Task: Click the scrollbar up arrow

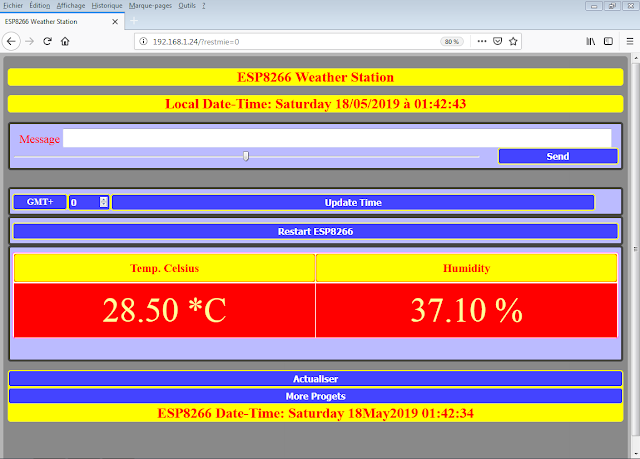Action: [636, 58]
